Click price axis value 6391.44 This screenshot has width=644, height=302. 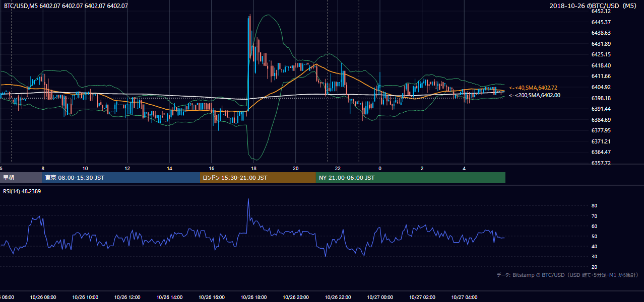click(601, 109)
